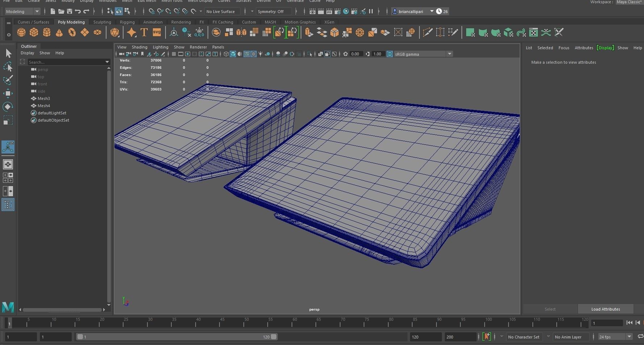
Task: Click the Save Scene floppy icon
Action: (x=70, y=12)
